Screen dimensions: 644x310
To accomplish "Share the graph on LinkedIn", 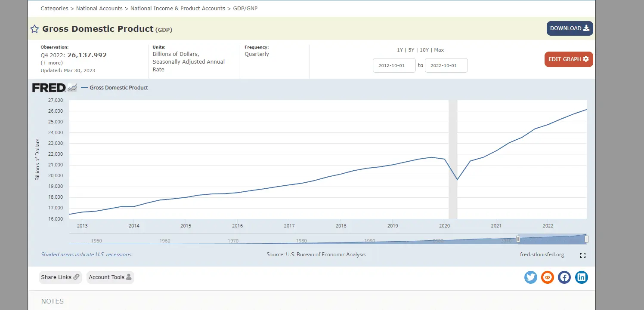I will click(581, 277).
